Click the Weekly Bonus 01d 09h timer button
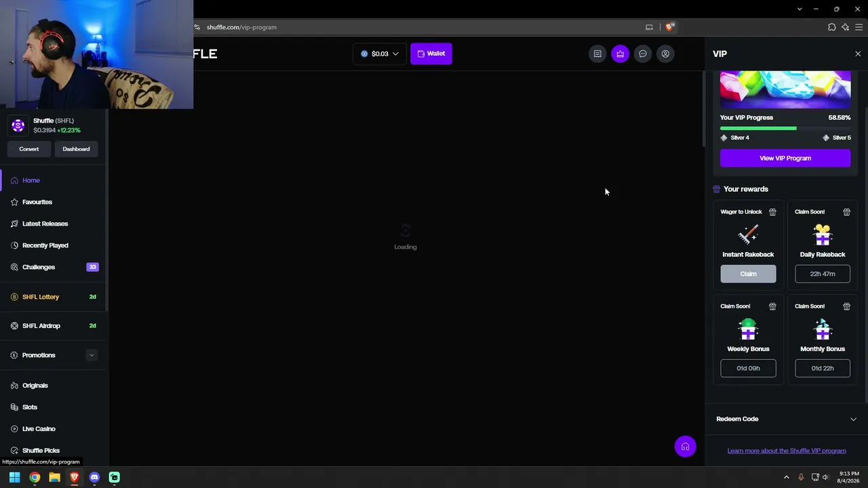Screen dimensions: 868x488 tap(748, 368)
